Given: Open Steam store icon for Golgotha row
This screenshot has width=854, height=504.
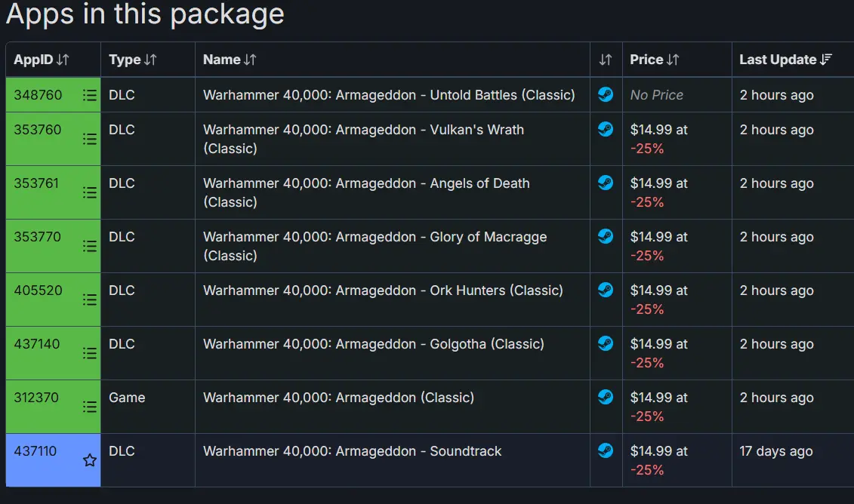Looking at the screenshot, I should pos(605,343).
